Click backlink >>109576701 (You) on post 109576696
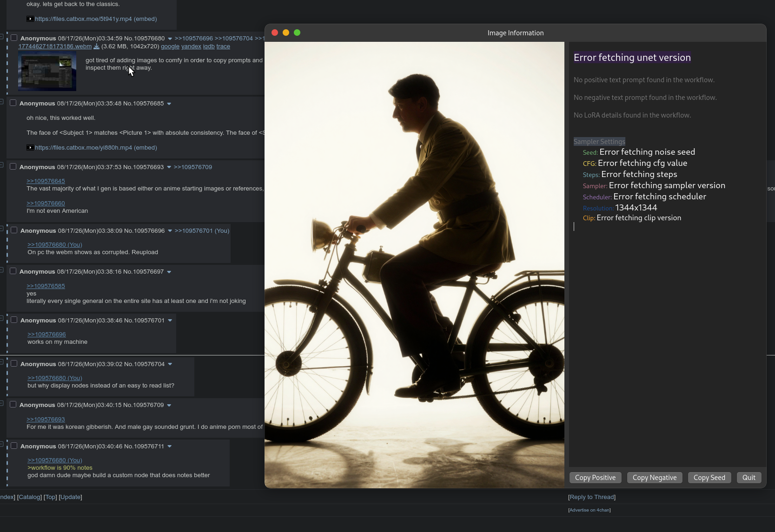Screen dimensions: 775x532 point(202,231)
